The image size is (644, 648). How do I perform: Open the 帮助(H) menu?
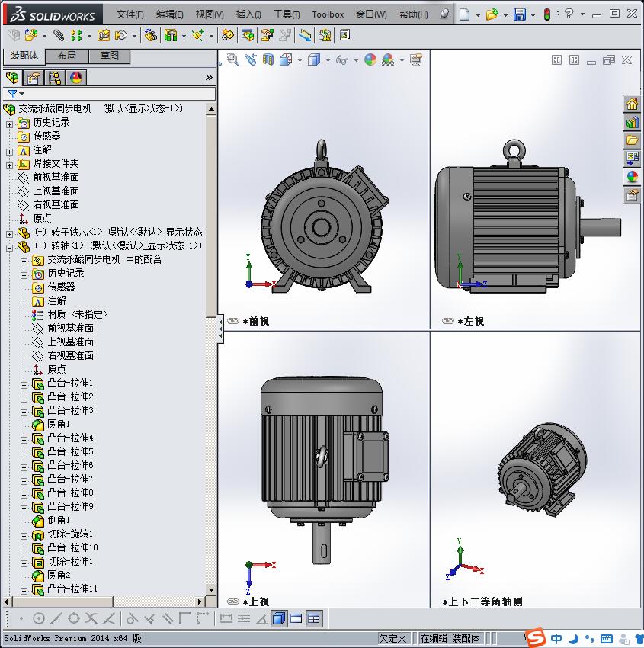coord(414,14)
